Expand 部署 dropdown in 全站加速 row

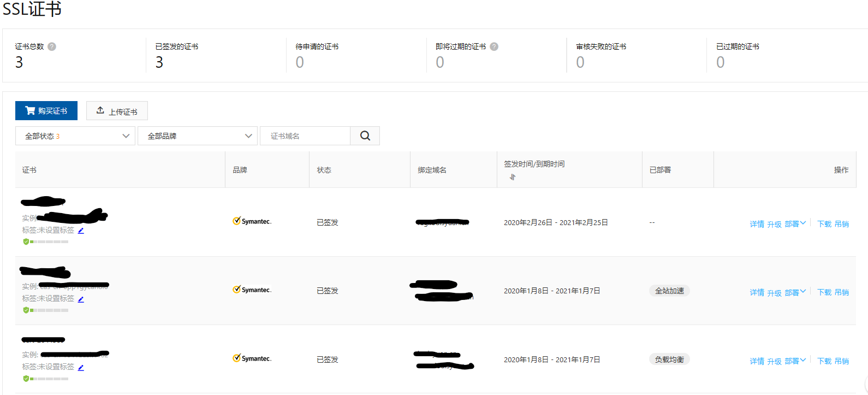point(795,292)
